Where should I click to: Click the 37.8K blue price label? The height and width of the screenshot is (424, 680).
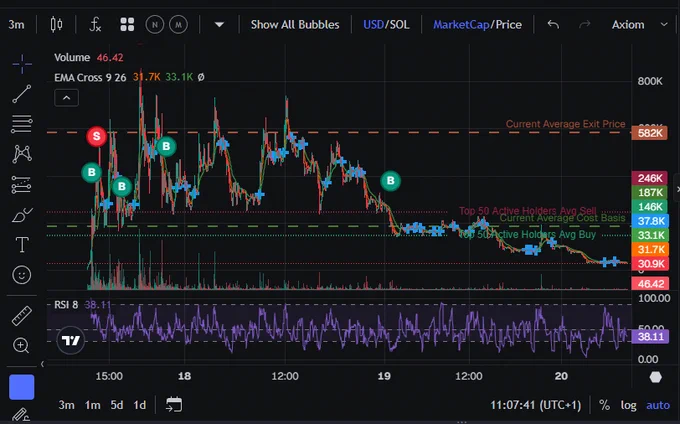pos(650,221)
